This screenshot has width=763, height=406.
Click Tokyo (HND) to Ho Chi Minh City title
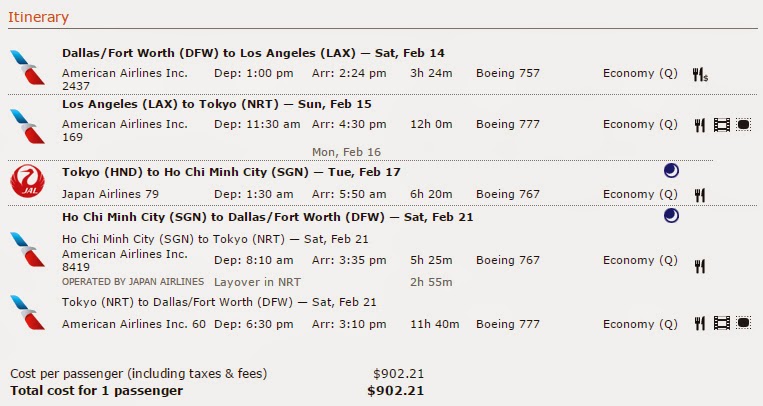click(231, 172)
